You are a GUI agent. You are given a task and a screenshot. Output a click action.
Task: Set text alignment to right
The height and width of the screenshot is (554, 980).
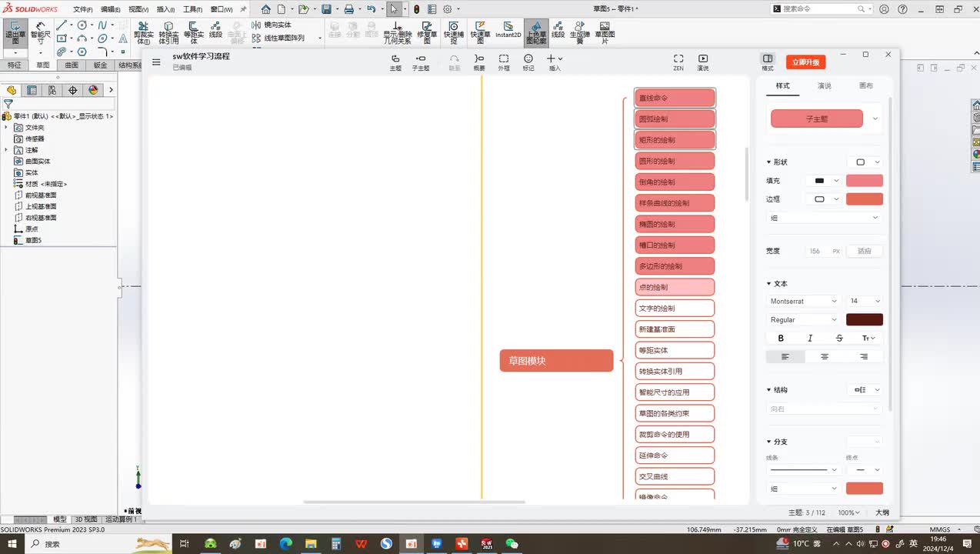[864, 357]
